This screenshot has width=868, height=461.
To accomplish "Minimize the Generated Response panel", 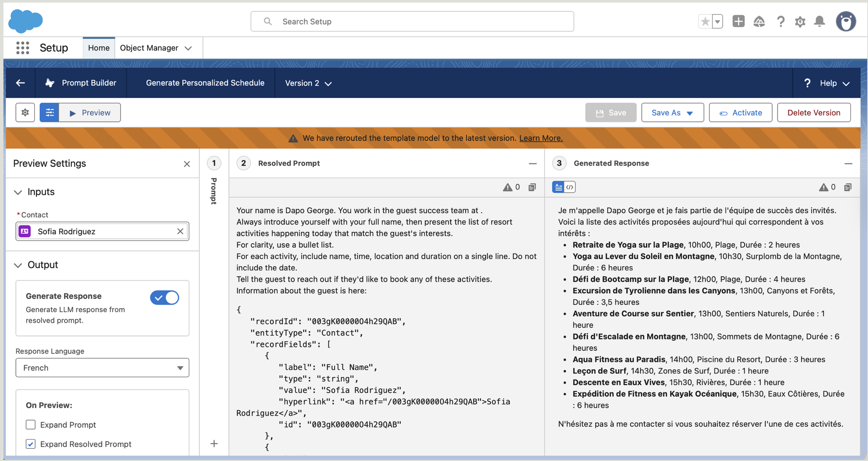I will coord(848,163).
